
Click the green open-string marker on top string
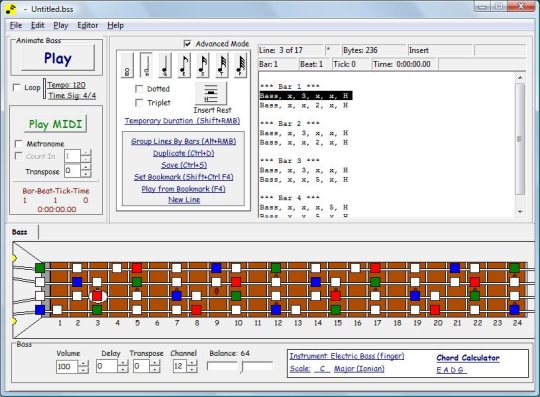40,268
